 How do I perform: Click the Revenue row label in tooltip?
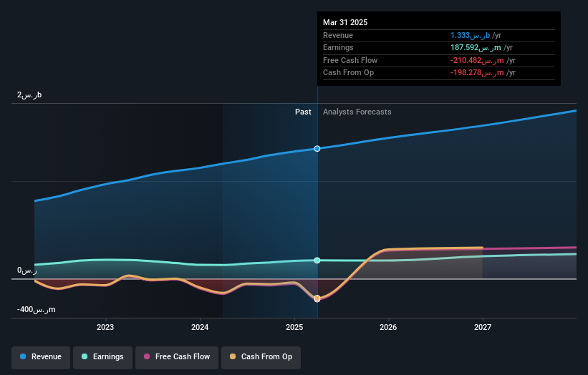pyautogui.click(x=338, y=35)
